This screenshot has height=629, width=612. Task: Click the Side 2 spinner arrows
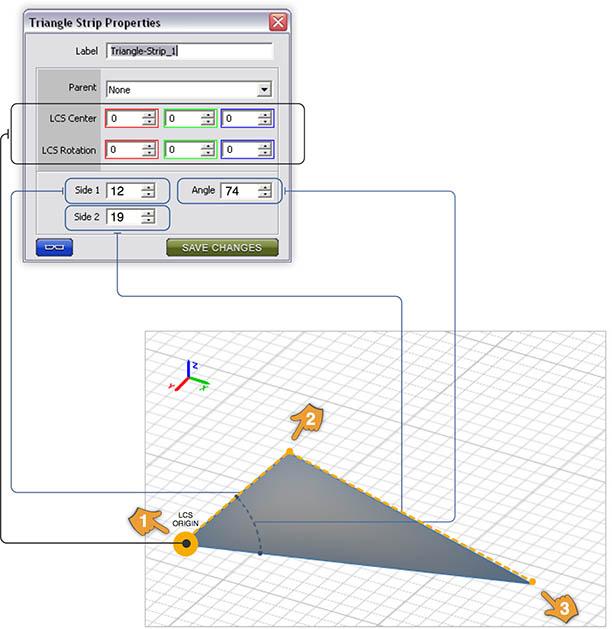pyautogui.click(x=148, y=217)
